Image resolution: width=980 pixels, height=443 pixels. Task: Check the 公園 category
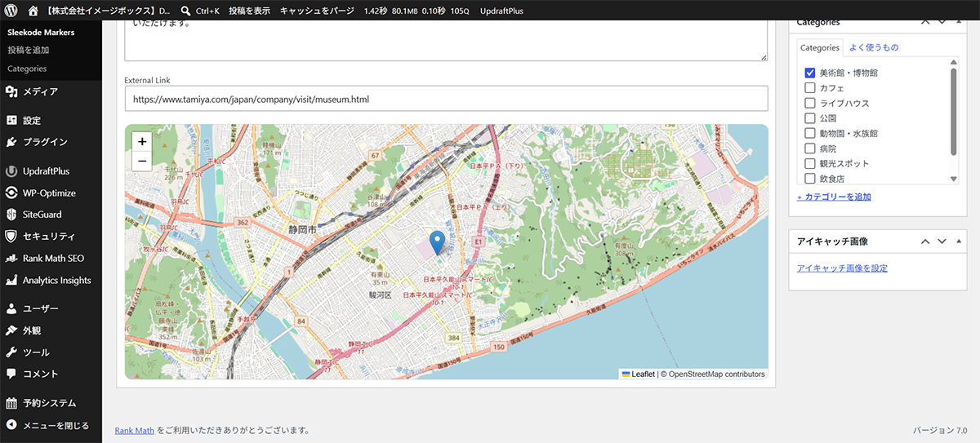pos(810,118)
